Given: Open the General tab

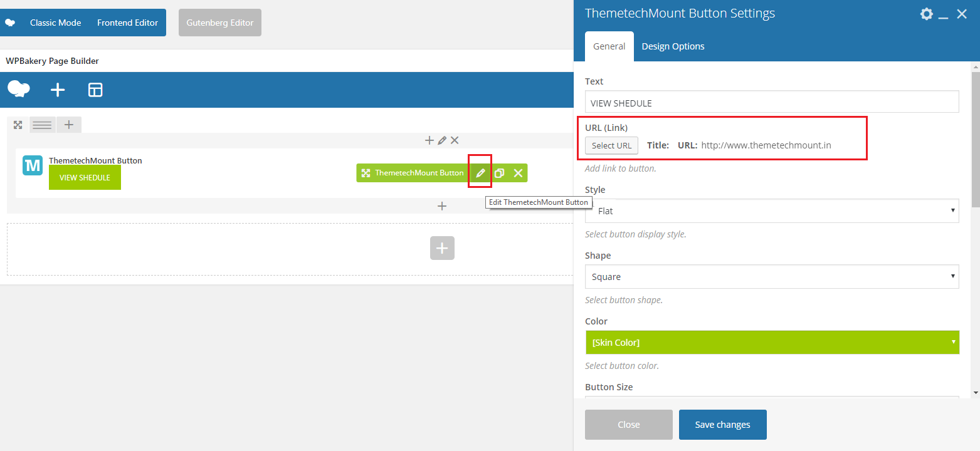Looking at the screenshot, I should pyautogui.click(x=609, y=46).
